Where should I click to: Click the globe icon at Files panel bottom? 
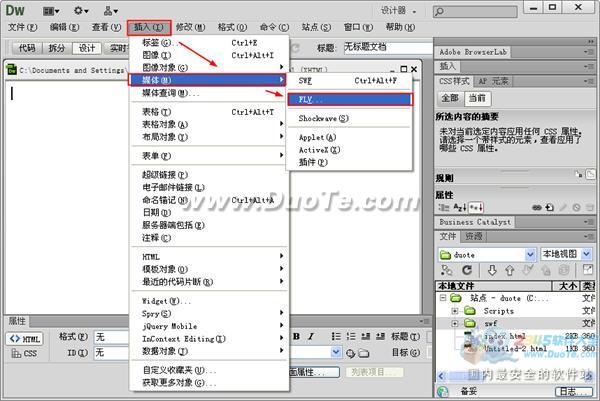(x=443, y=391)
